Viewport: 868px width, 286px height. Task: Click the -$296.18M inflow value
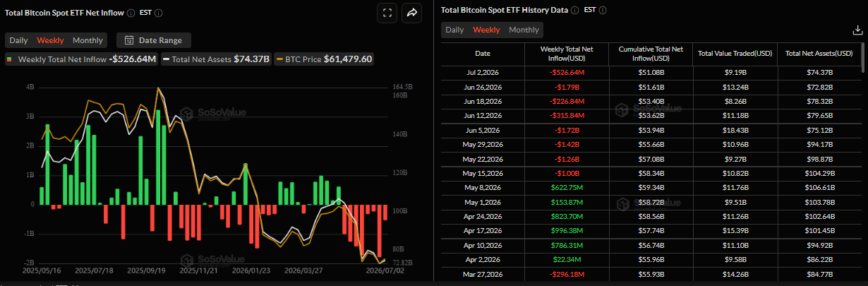[566, 275]
